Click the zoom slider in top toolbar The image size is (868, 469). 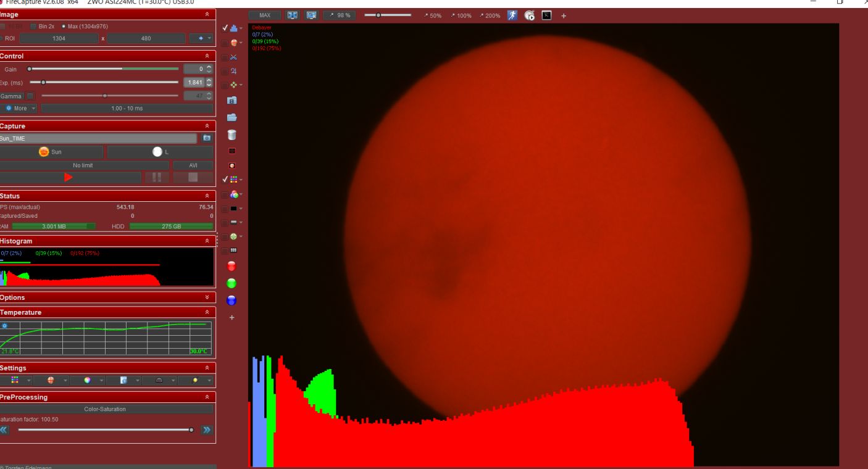tap(388, 15)
